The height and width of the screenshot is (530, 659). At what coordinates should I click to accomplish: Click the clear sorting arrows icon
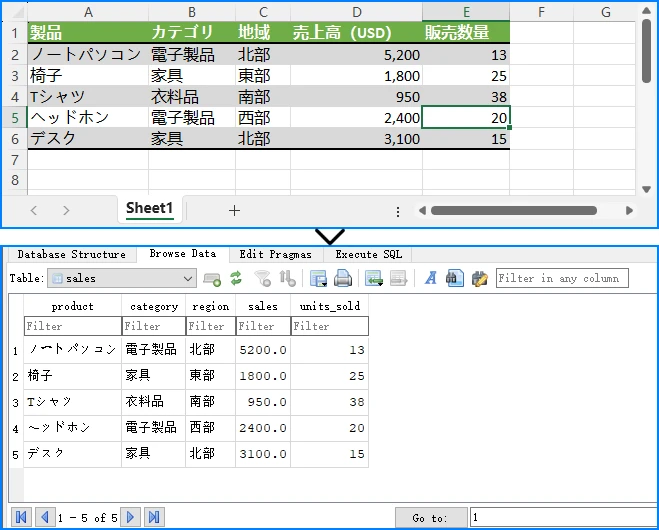pos(287,278)
